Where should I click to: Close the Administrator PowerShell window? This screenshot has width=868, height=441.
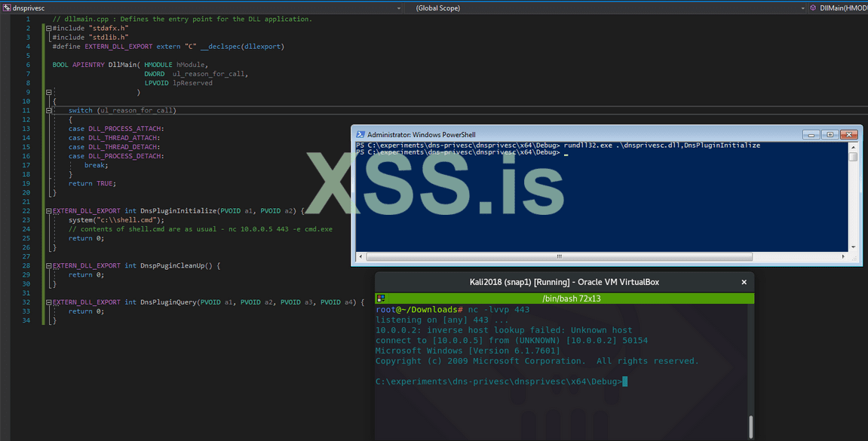pos(848,134)
